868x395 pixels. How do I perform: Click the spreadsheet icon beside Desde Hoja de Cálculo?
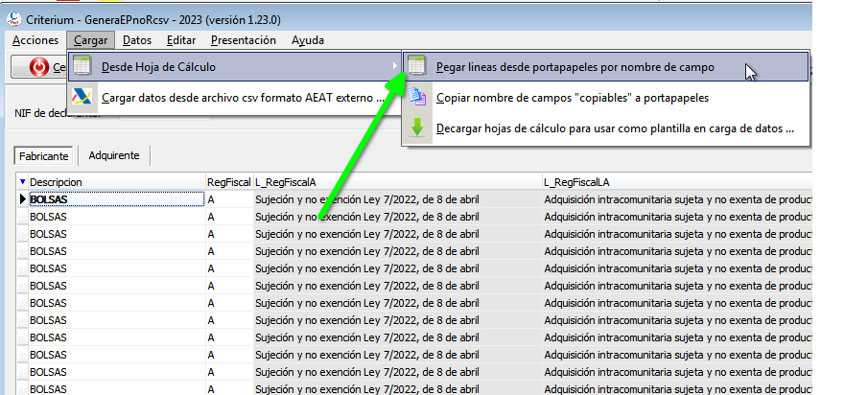pos(82,67)
